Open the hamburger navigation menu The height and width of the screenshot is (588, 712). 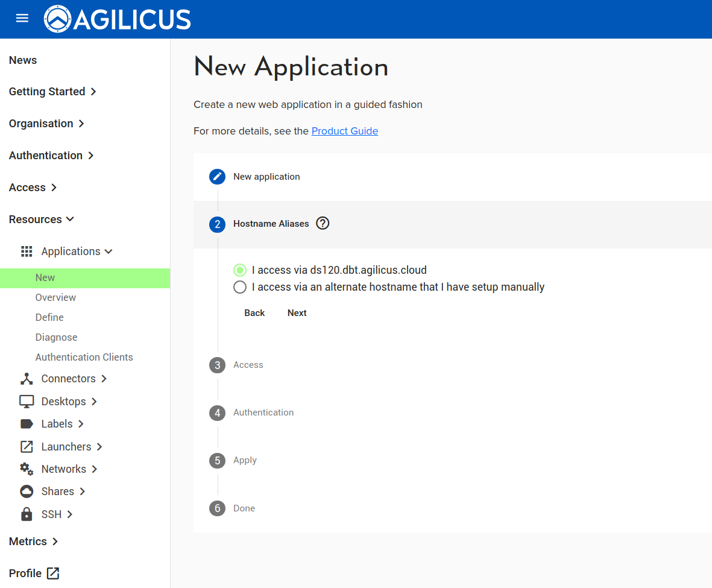22,18
